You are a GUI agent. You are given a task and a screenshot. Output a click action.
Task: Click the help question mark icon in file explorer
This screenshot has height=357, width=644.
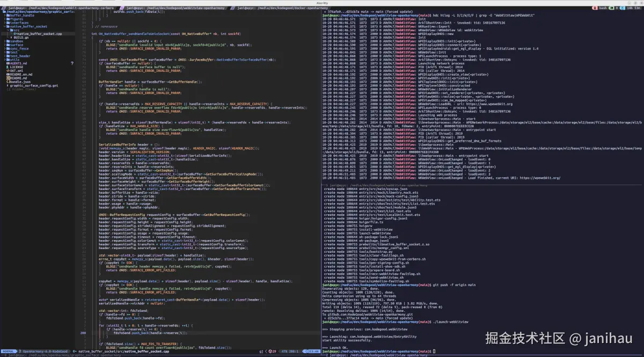point(72,63)
